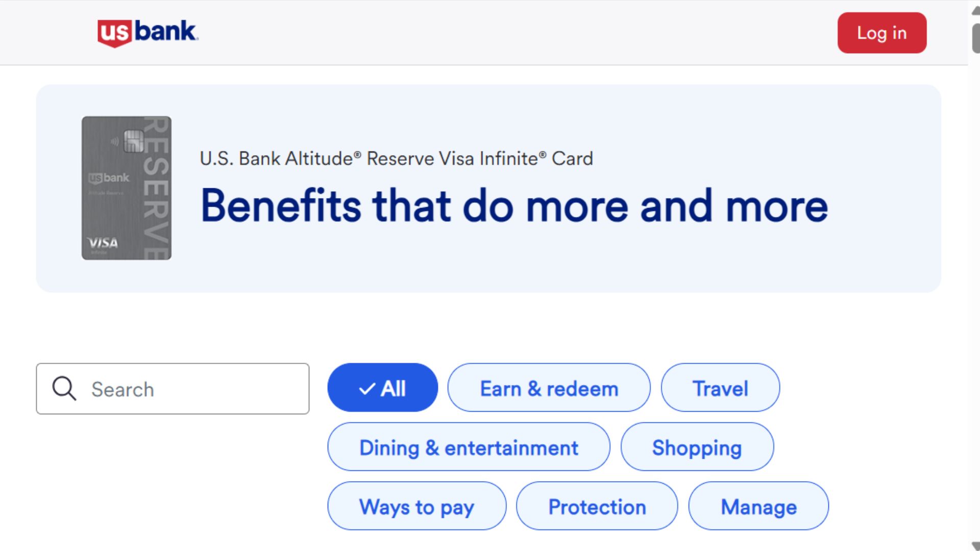Click the VISA logo on the card
This screenshot has width=980, height=551.
(103, 243)
